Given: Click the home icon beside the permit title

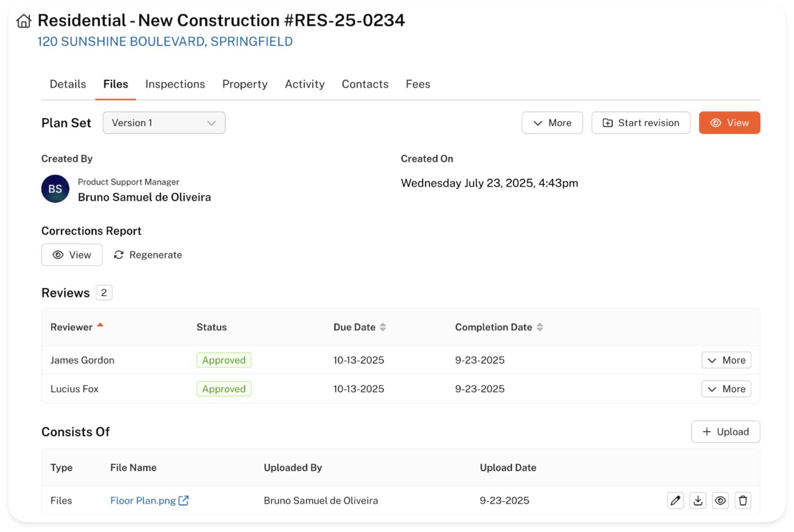Looking at the screenshot, I should coord(23,21).
